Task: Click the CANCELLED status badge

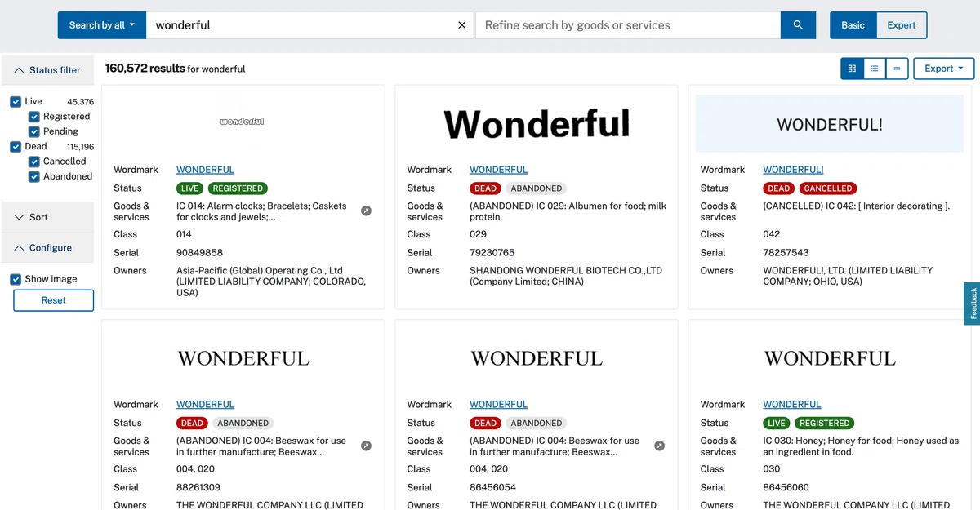Action: (x=827, y=188)
